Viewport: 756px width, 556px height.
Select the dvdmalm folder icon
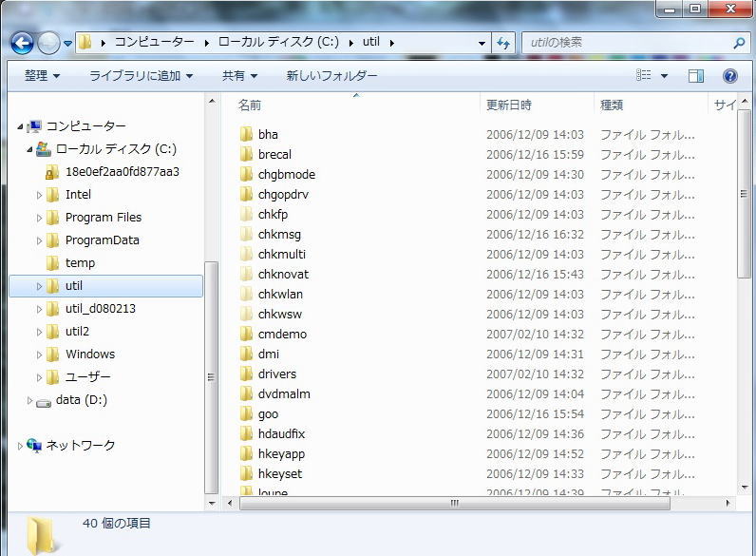[246, 393]
